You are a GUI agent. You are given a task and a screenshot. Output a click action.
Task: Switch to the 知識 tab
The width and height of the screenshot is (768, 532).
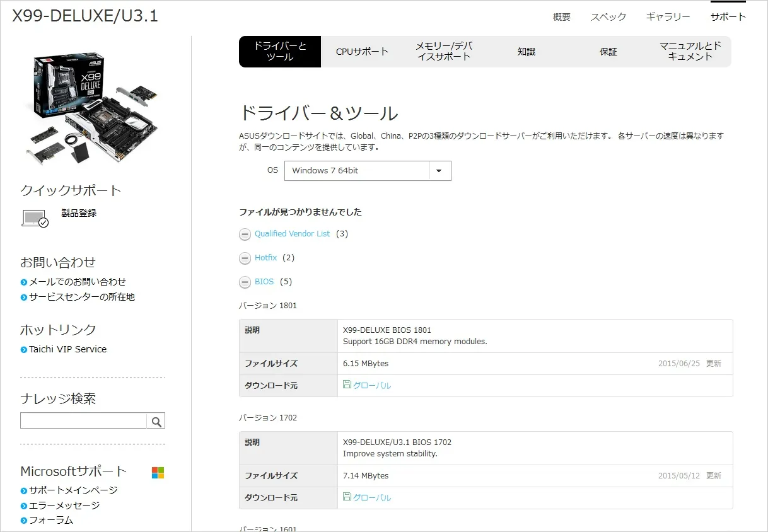pos(526,52)
